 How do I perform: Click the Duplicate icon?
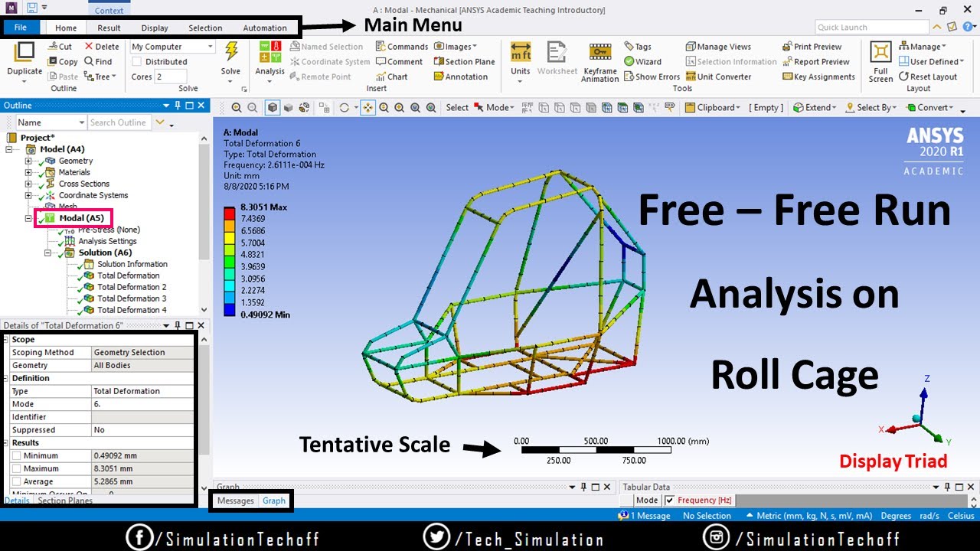[24, 52]
